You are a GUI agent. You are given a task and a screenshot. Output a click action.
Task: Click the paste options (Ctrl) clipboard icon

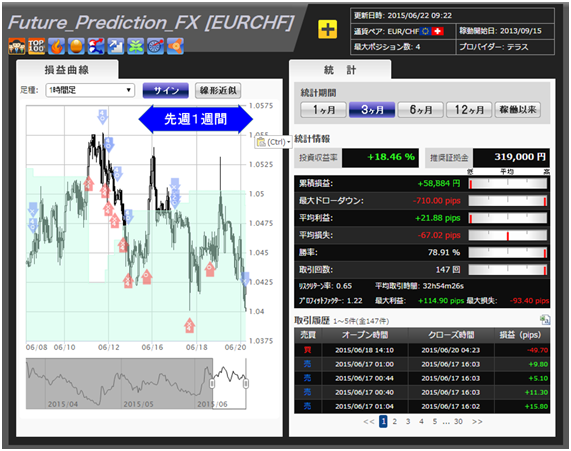[x=261, y=142]
